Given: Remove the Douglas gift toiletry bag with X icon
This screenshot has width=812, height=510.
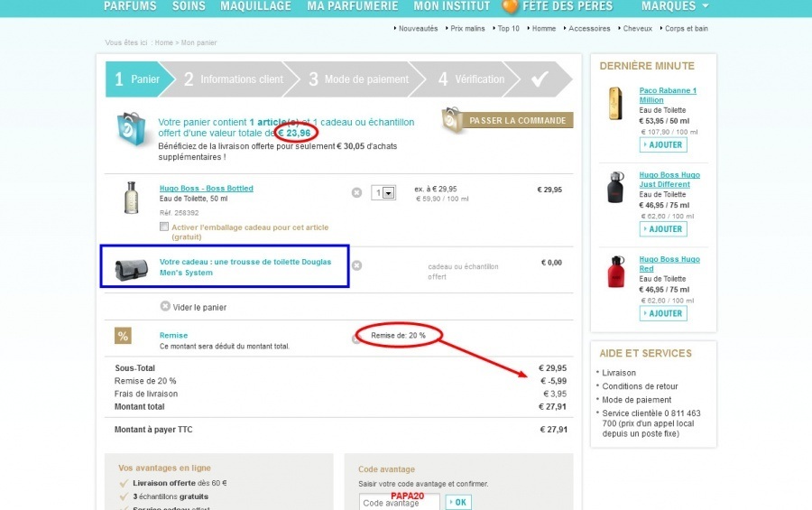Looking at the screenshot, I should pyautogui.click(x=356, y=265).
